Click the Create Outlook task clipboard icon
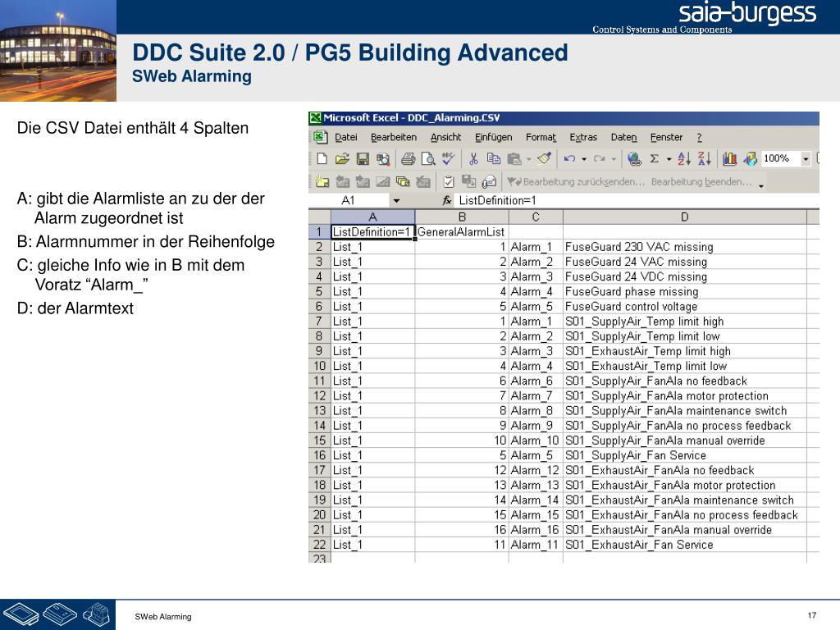 pyautogui.click(x=449, y=181)
